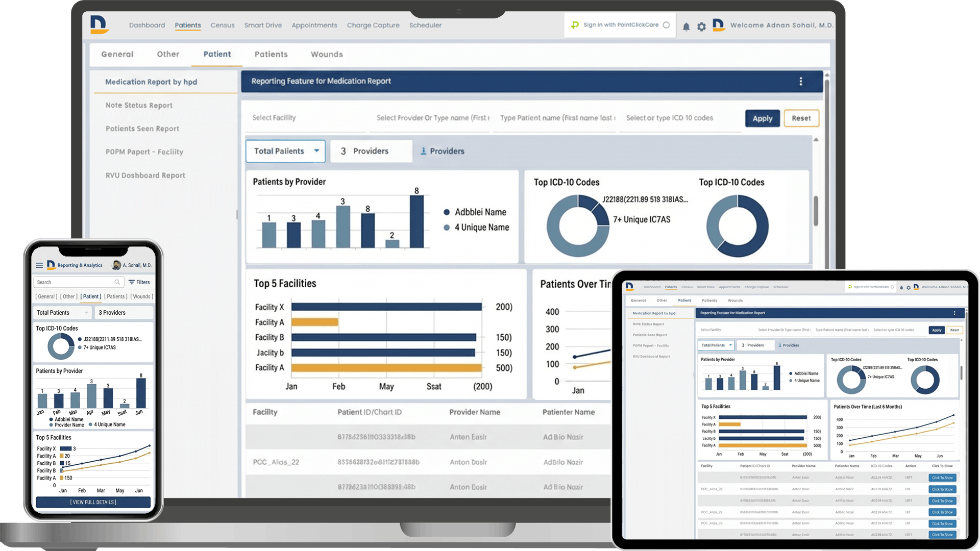
Task: Open the three-dot menu on Medication Report header
Action: 801,81
